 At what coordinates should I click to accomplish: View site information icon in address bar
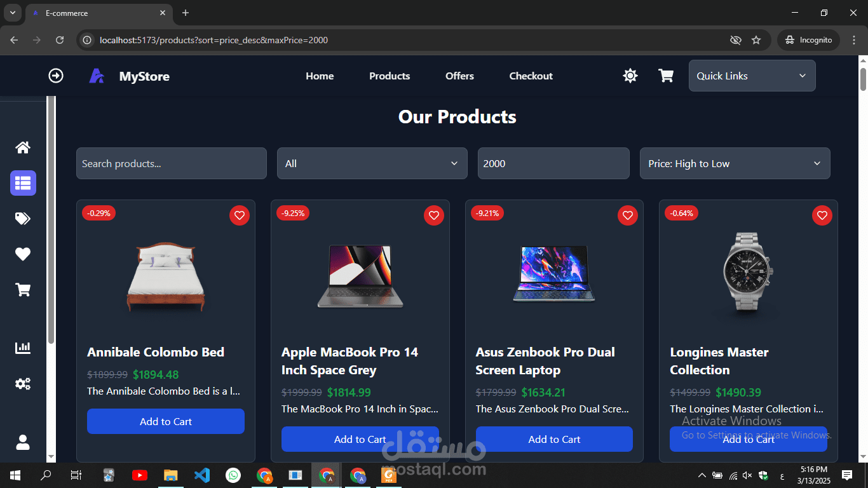coord(88,40)
